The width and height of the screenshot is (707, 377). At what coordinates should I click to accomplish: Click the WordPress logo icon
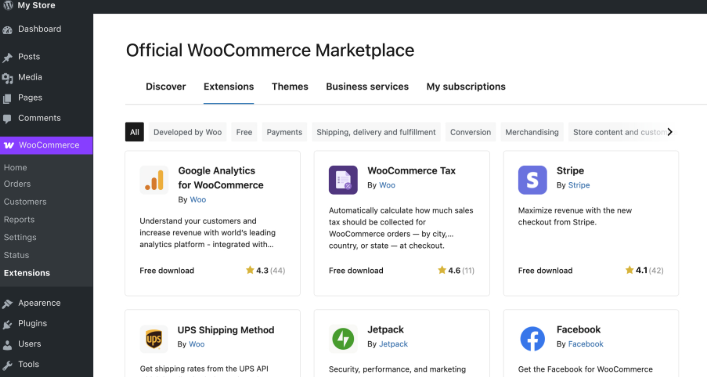click(8, 5)
